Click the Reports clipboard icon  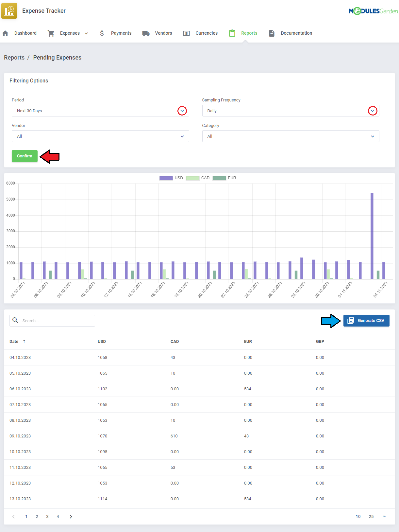(x=232, y=33)
